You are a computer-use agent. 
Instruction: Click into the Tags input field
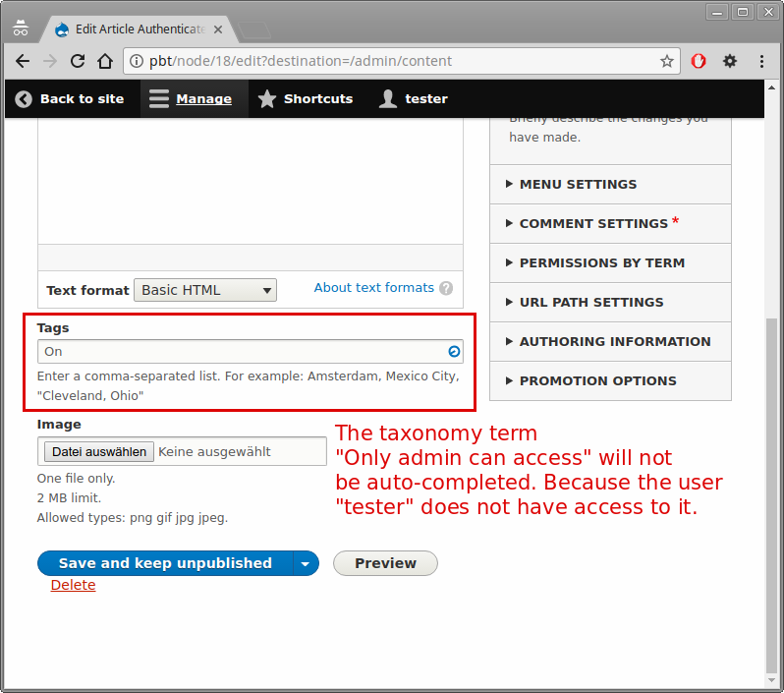click(241, 352)
